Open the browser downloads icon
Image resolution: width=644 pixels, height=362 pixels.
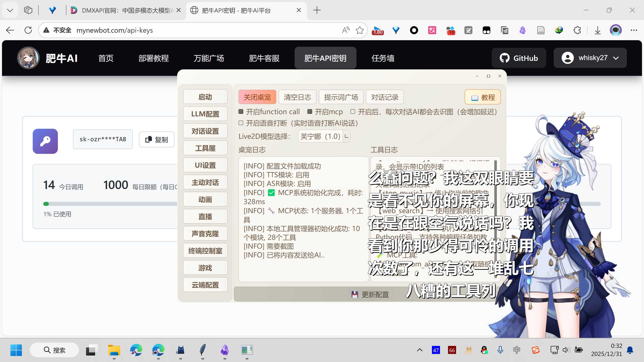click(598, 30)
